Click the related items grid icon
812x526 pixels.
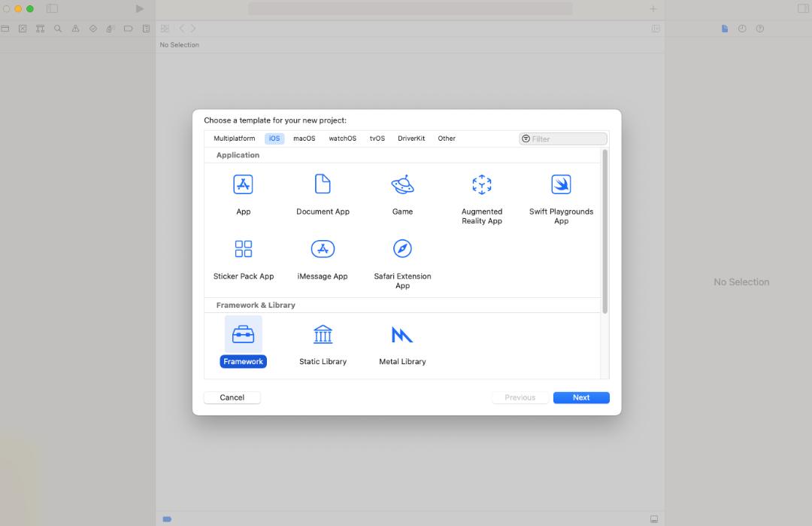[165, 29]
